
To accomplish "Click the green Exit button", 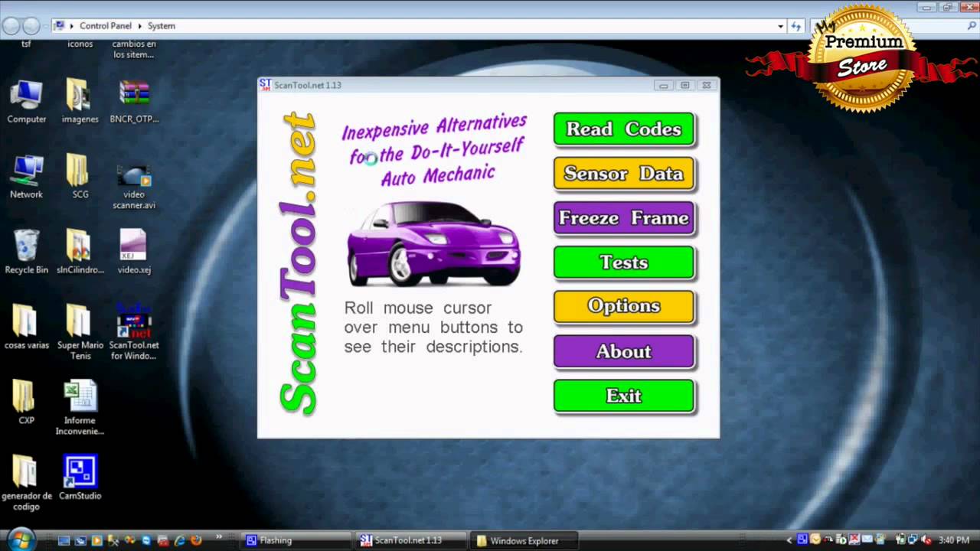I will (624, 396).
